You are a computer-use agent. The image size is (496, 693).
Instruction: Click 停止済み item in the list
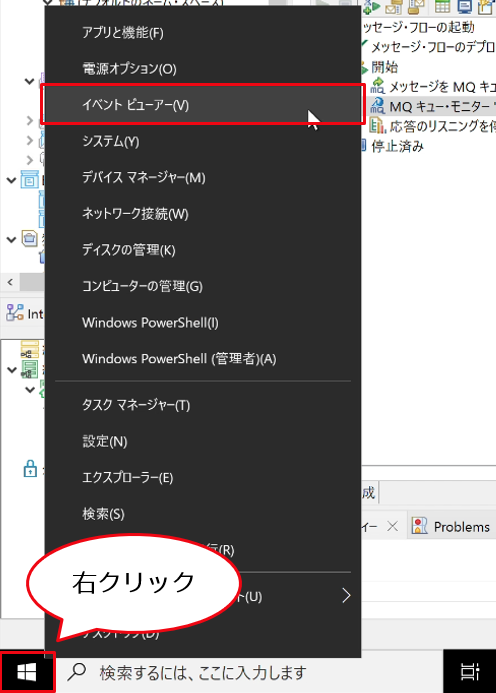pyautogui.click(x=397, y=146)
